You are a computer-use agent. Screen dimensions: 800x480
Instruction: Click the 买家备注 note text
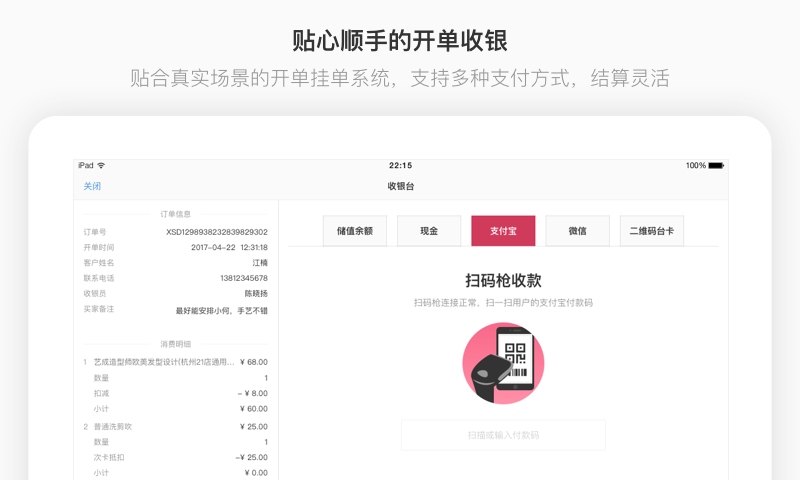(221, 310)
